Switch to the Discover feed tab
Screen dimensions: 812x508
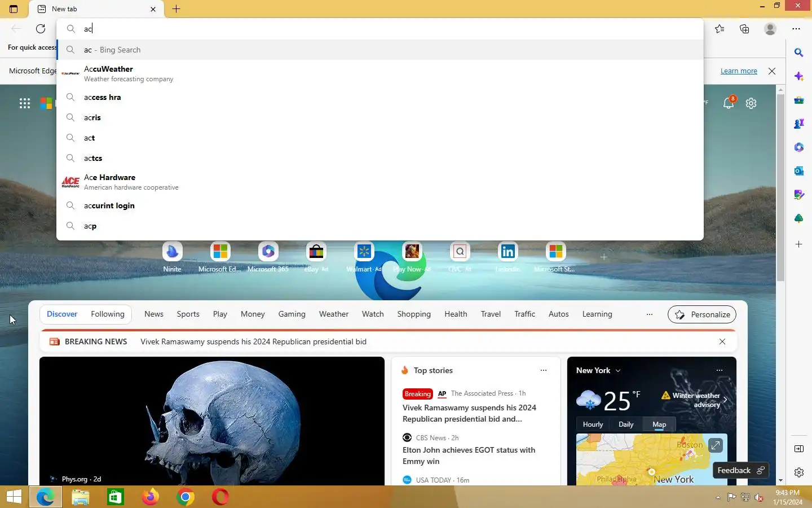click(62, 314)
